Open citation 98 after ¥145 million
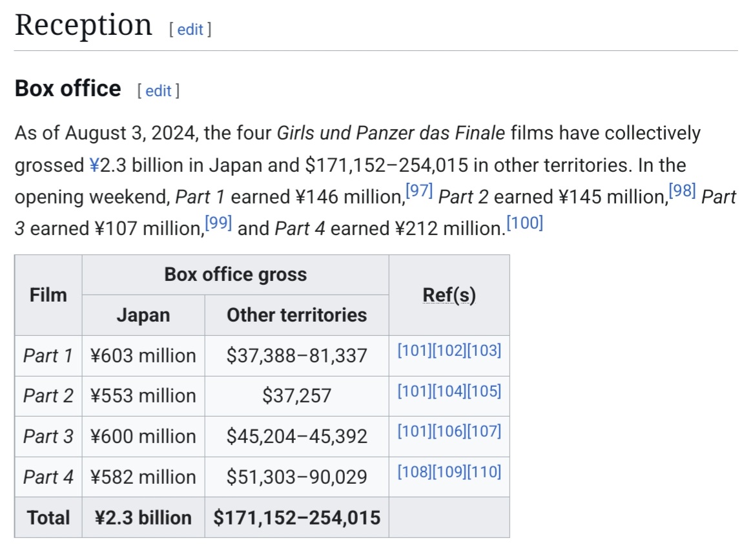The height and width of the screenshot is (560, 742). click(x=682, y=192)
